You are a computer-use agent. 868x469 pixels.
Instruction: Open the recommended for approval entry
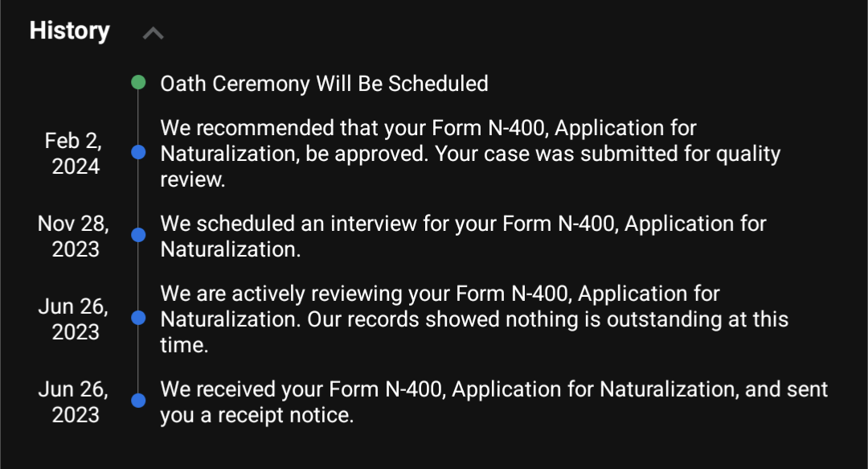(x=470, y=154)
